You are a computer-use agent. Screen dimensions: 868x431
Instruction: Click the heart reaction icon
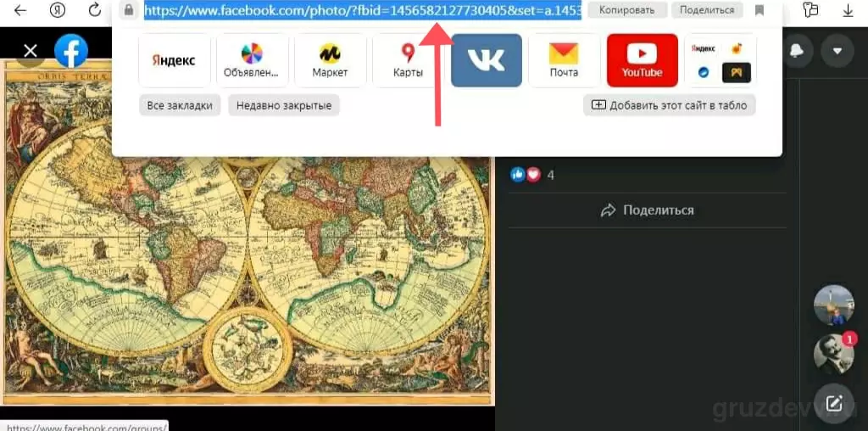pyautogui.click(x=533, y=175)
